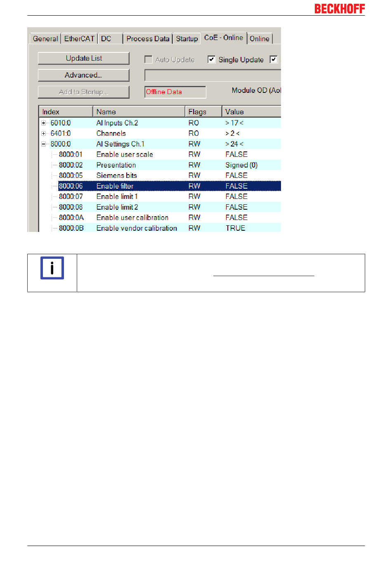The width and height of the screenshot is (392, 565).
Task: Click the 'Enable limit 2' name
Action: (x=117, y=207)
